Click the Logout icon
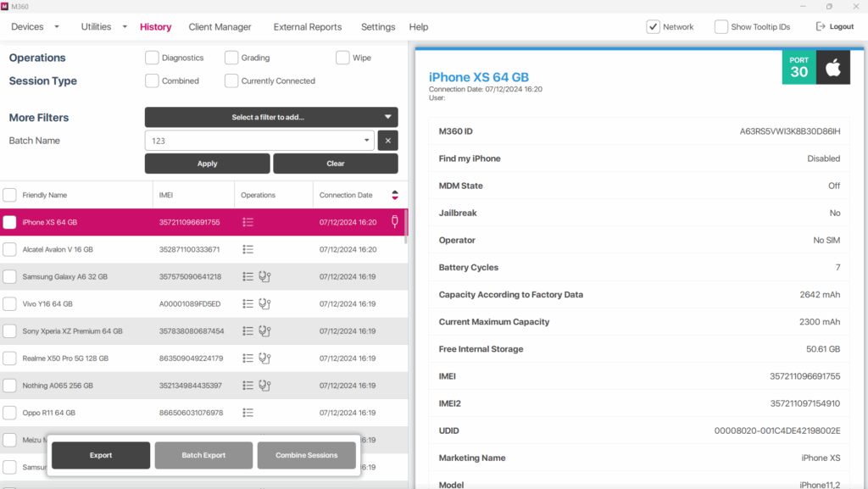868x489 pixels. (821, 26)
